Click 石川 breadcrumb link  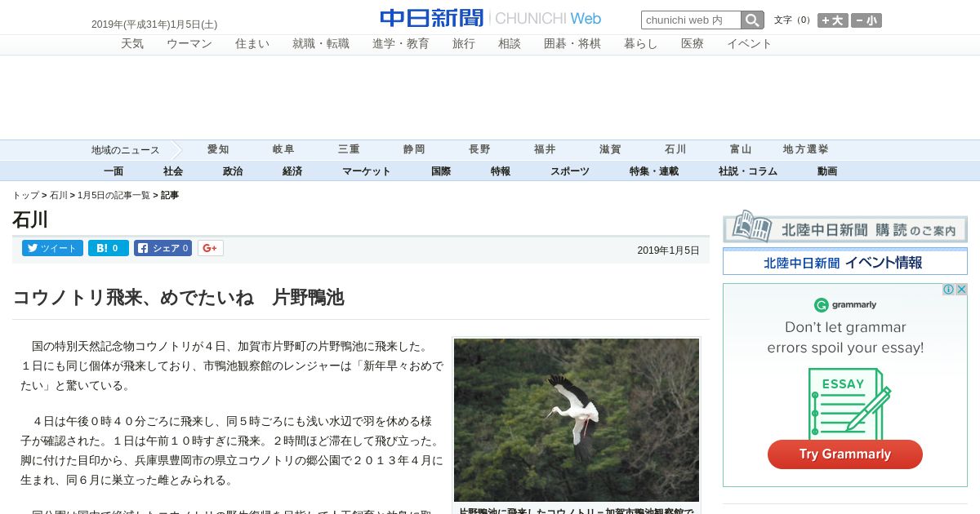(59, 196)
